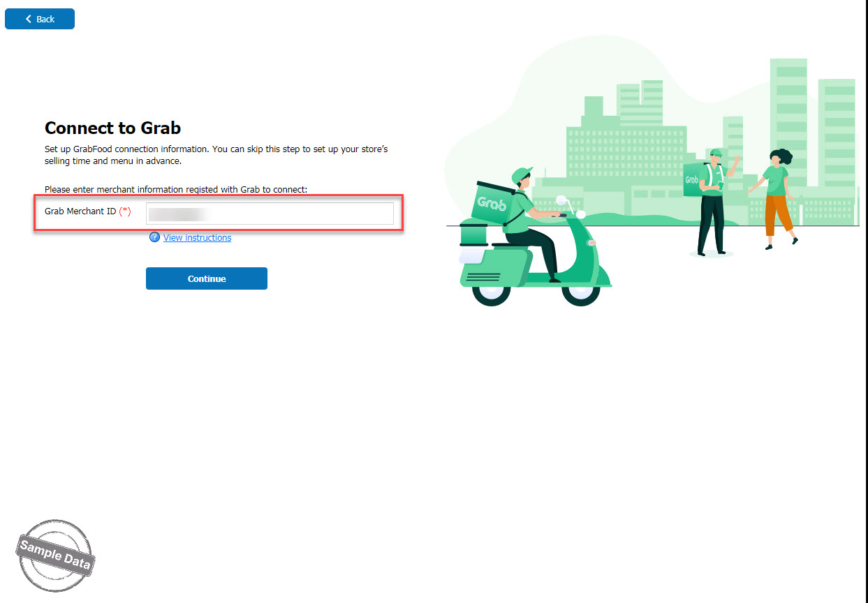Screen dimensions: 868x603
Task: Select the Grab backpack on standing courier
Action: [x=692, y=179]
